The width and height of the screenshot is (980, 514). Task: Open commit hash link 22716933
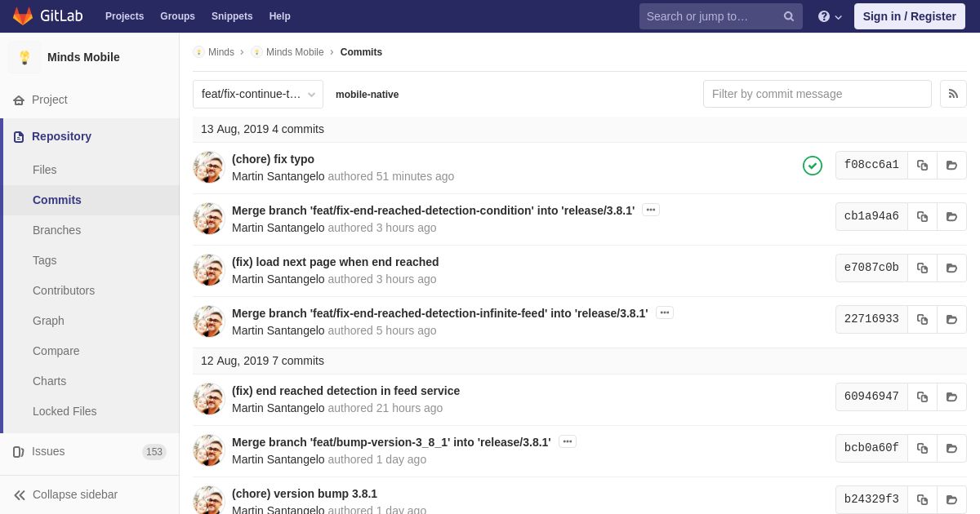click(x=871, y=319)
